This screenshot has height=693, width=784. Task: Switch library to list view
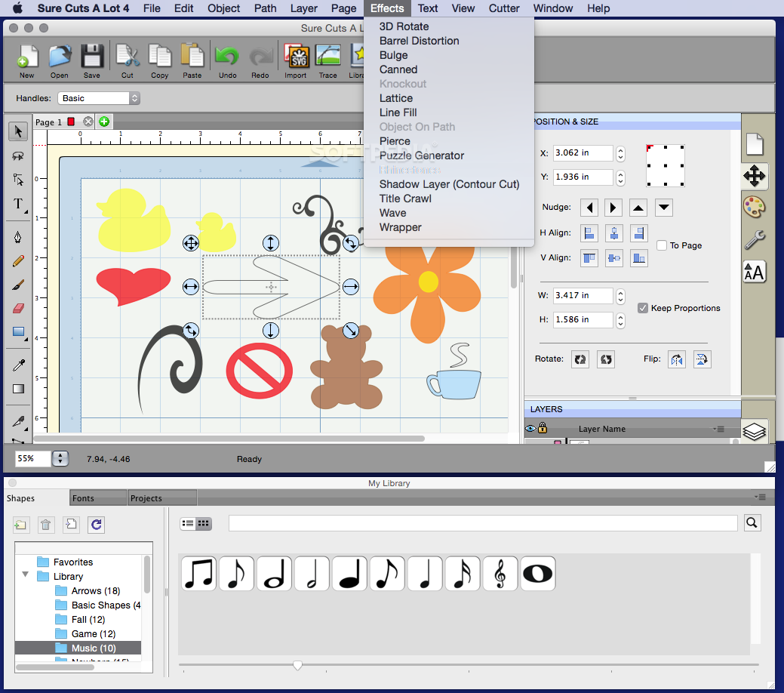tap(188, 523)
